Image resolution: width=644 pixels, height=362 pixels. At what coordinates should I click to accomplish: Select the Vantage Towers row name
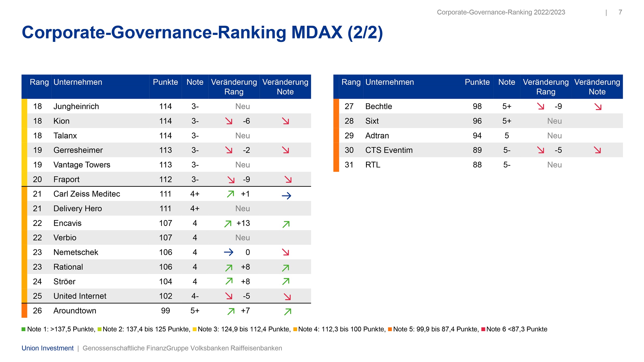(x=82, y=165)
